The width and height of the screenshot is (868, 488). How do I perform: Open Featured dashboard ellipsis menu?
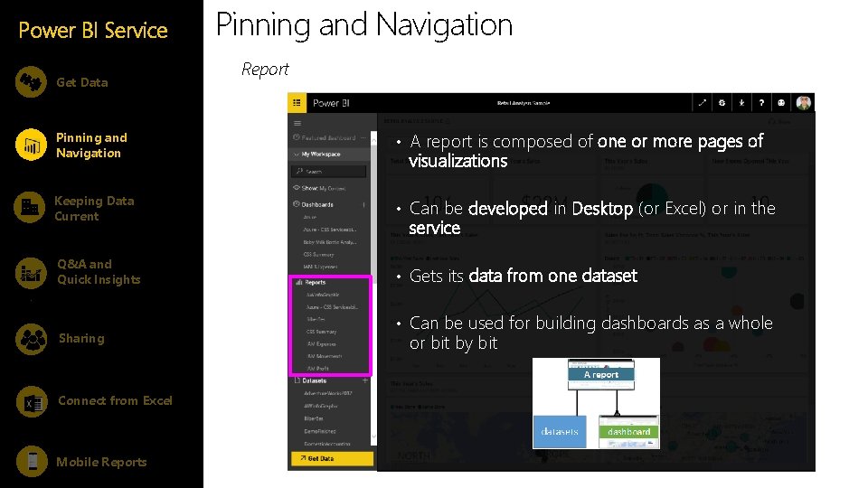pos(363,137)
